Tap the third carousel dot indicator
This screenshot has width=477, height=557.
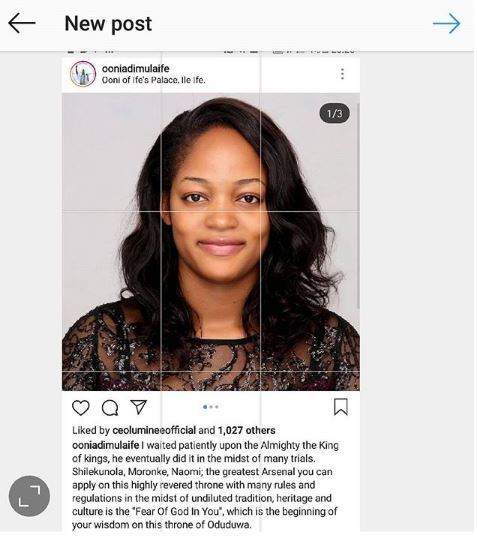[x=217, y=407]
